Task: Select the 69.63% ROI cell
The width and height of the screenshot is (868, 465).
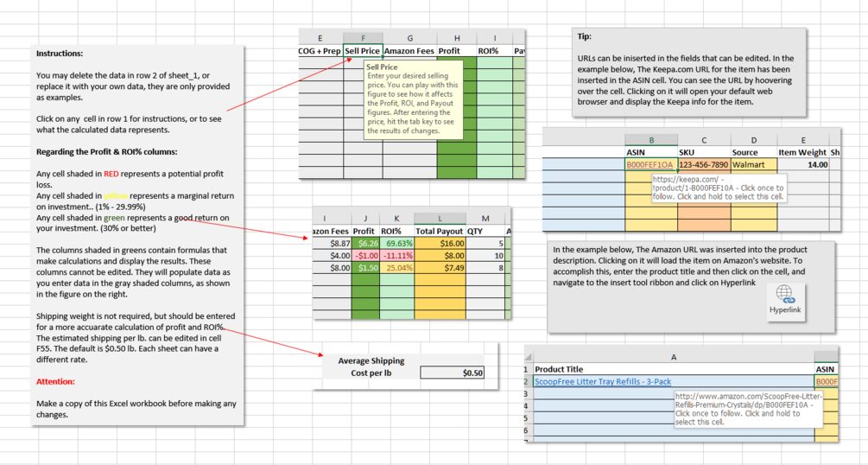Action: (x=397, y=244)
